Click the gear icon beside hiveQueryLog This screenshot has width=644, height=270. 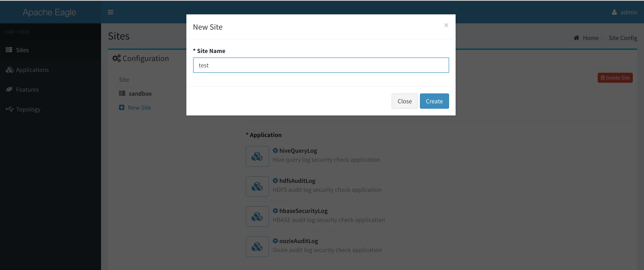(275, 150)
